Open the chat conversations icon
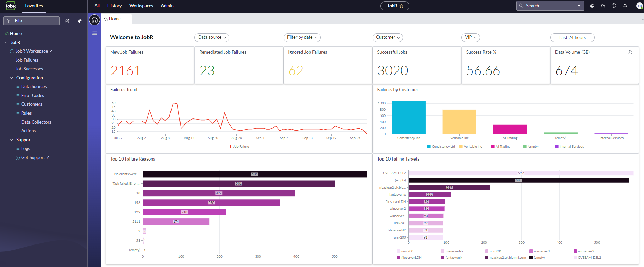This screenshot has width=644, height=267. pyautogui.click(x=603, y=6)
